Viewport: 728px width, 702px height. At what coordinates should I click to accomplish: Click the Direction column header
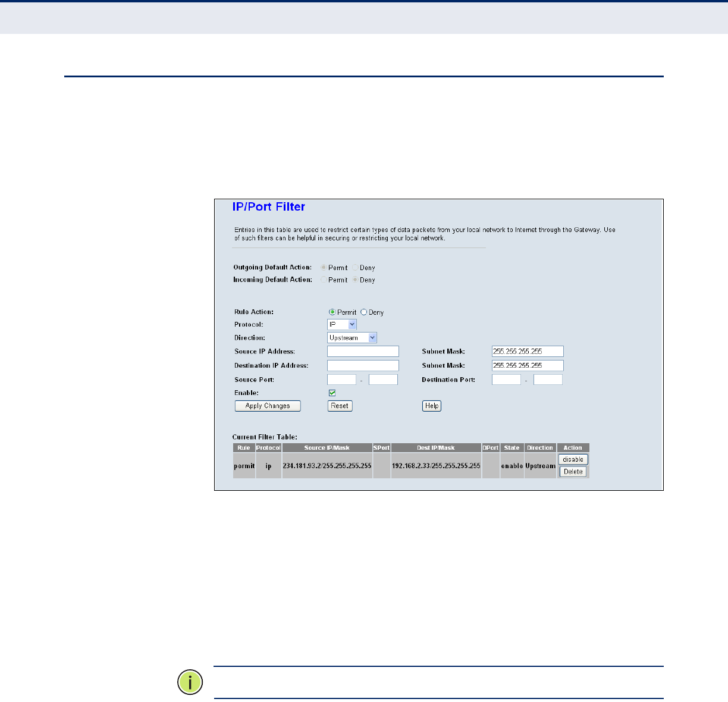tap(540, 447)
